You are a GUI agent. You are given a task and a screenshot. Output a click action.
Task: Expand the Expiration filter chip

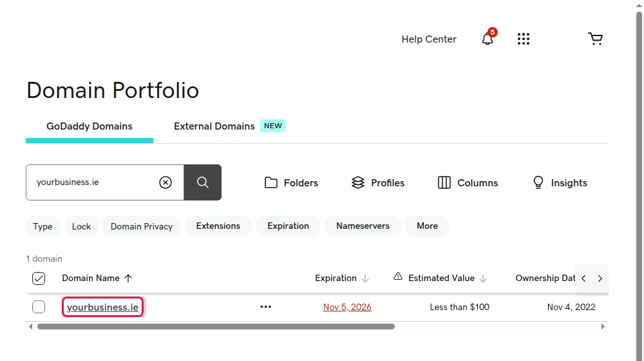coord(288,226)
